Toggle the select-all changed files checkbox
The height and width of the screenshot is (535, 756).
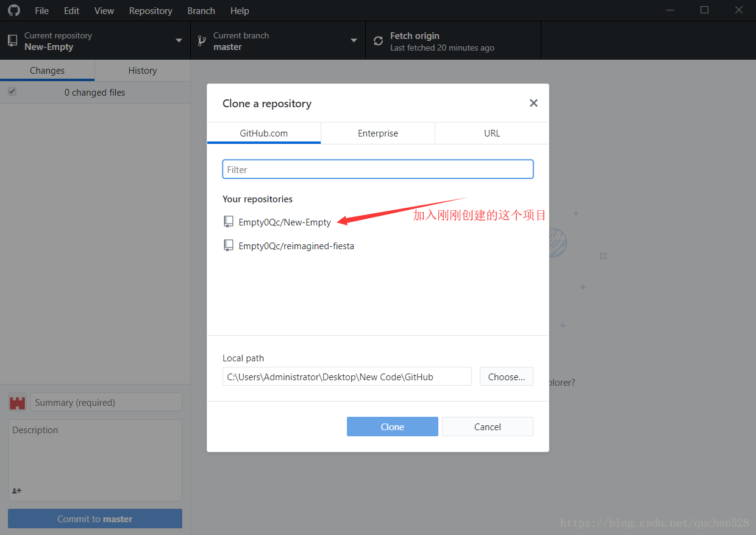[x=12, y=91]
